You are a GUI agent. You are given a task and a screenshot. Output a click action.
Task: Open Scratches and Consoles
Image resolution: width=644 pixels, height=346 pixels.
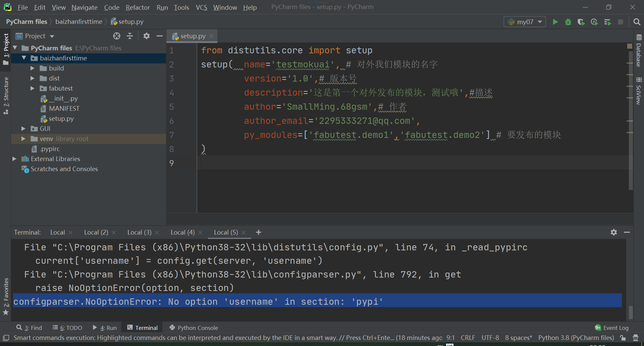[x=64, y=169]
